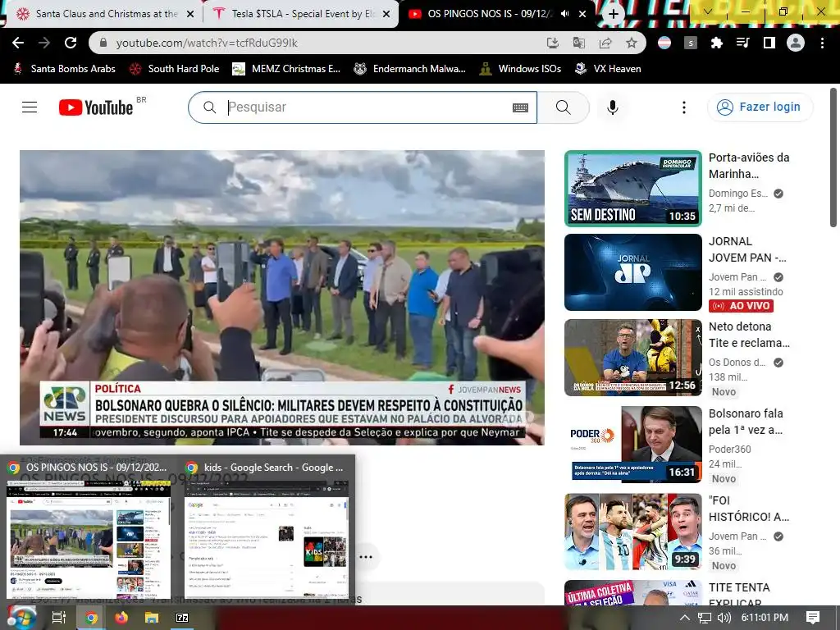Open the media control playlist icon
Viewport: 840px width, 630px height.
coord(742,43)
